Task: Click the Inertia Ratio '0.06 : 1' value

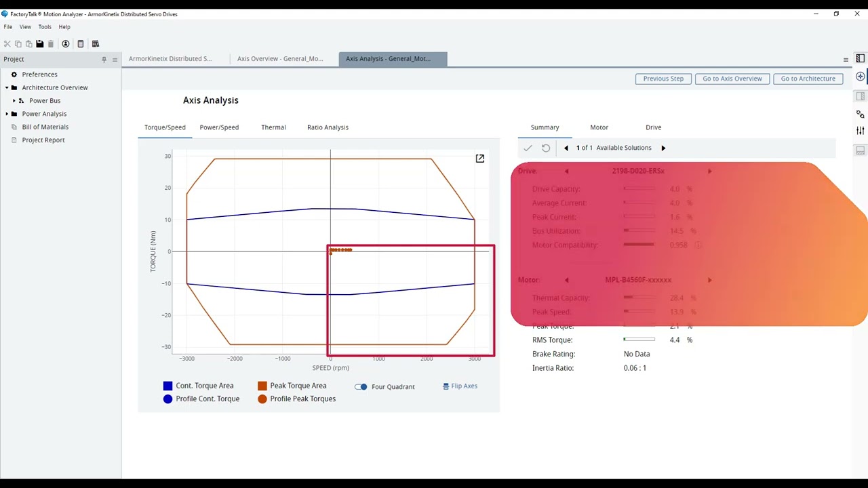Action: 635,368
